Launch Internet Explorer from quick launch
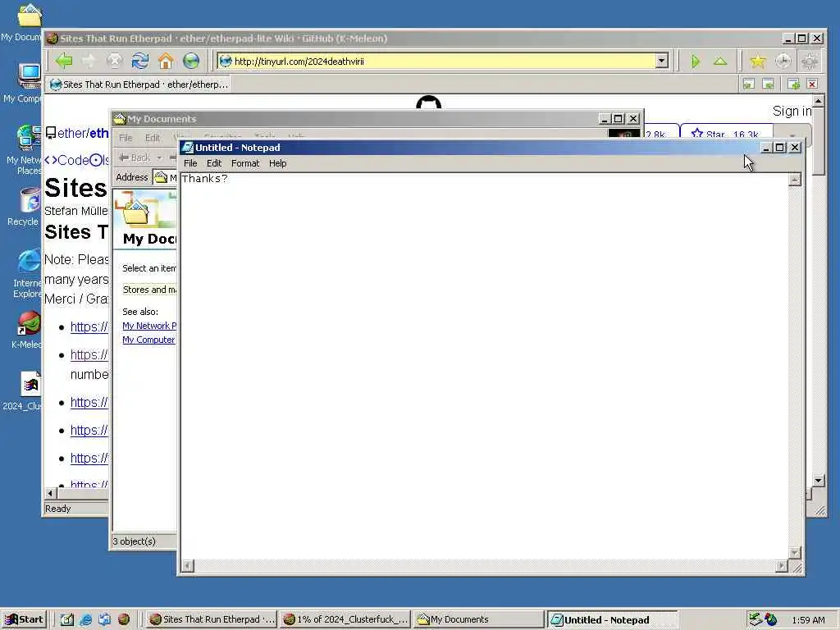This screenshot has height=630, width=840. [x=85, y=619]
